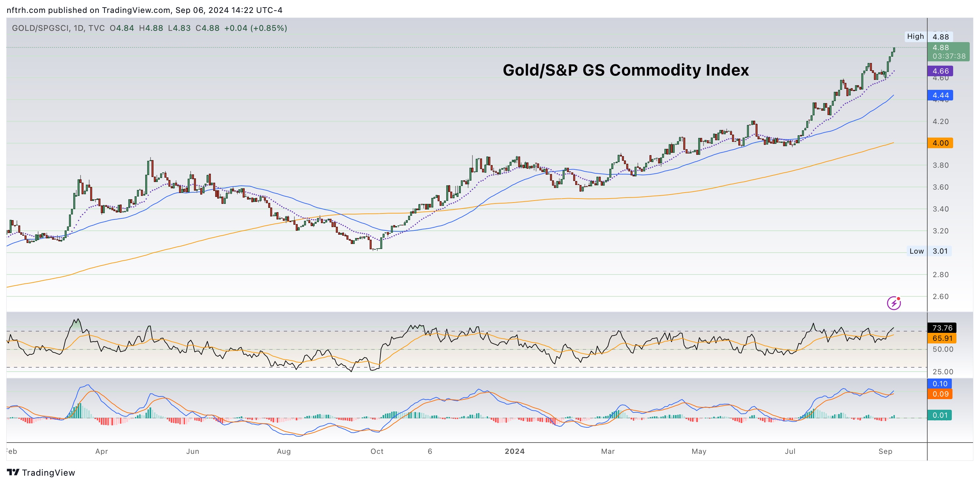Click the purple 4.66 moving average tag
The height and width of the screenshot is (484, 980).
click(941, 71)
